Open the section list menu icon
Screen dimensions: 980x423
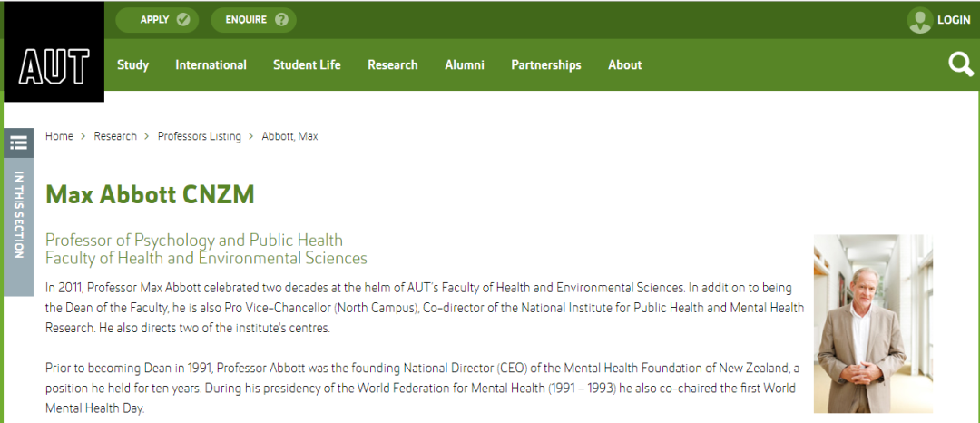(x=19, y=143)
